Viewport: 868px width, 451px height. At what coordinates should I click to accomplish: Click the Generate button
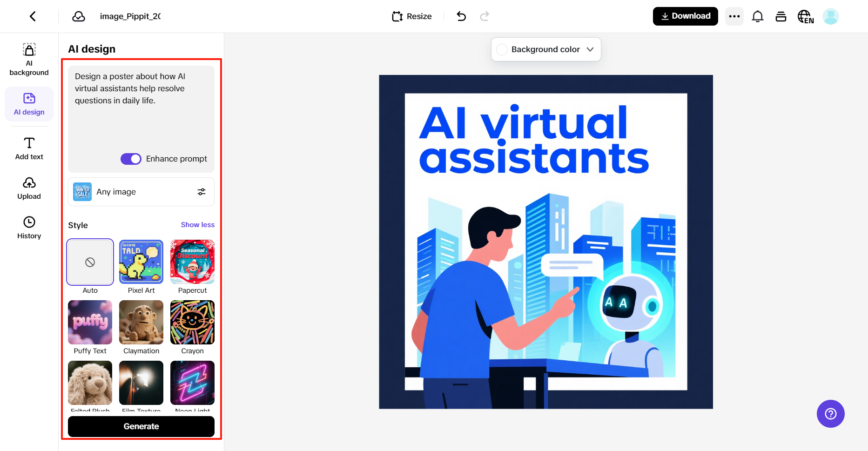141,426
